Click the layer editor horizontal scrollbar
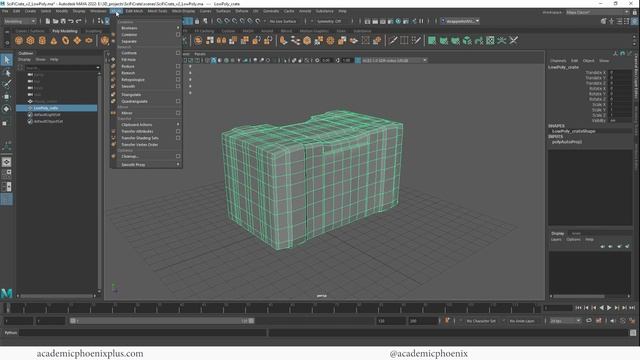Image resolution: width=640 pixels, height=360 pixels. click(x=578, y=296)
